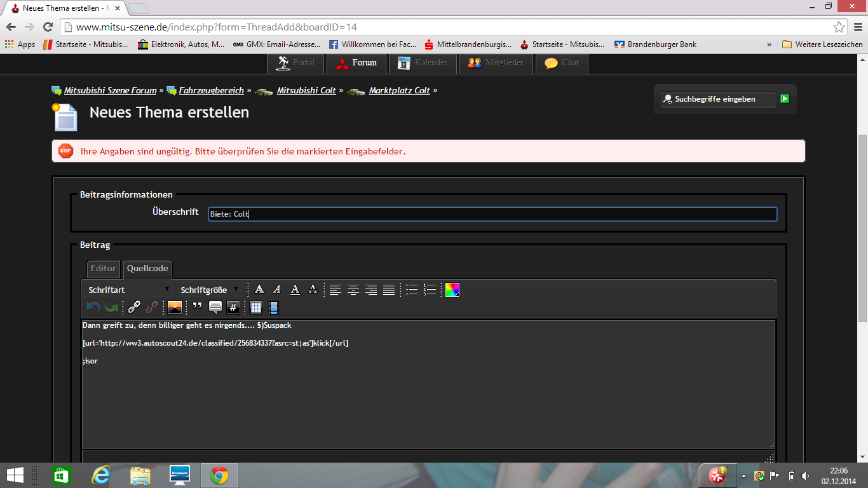Center-align text using the toolbar icon
Viewport: 868px width, 488px height.
[353, 290]
